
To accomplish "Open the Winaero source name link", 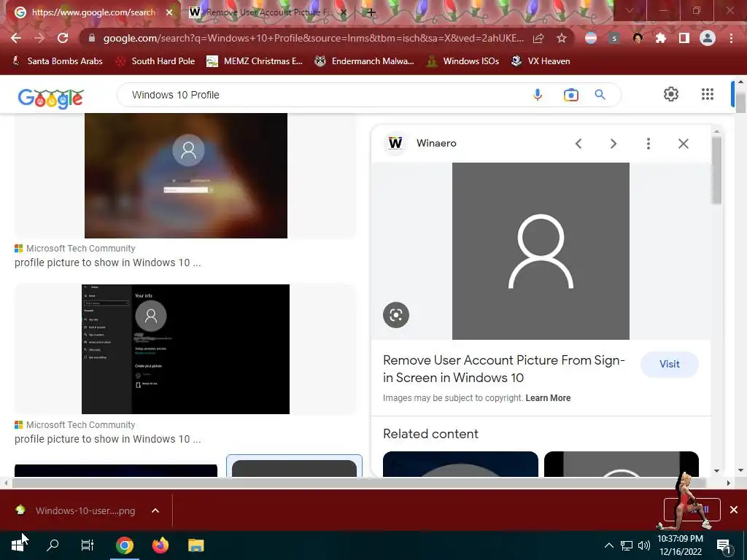I will tap(436, 144).
